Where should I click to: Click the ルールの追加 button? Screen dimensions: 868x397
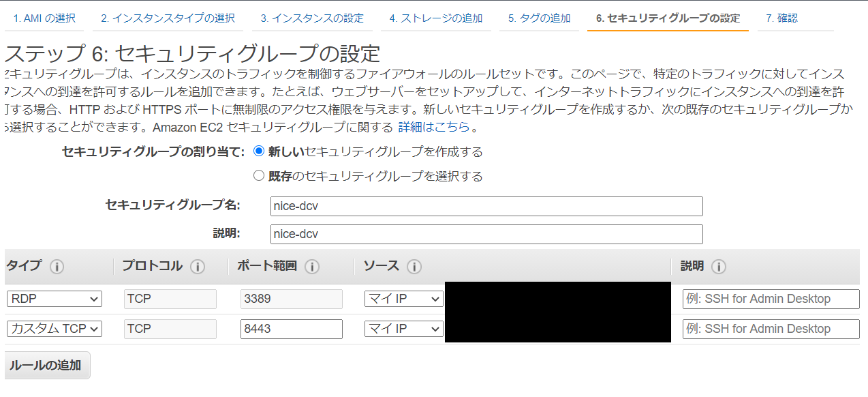[x=47, y=365]
